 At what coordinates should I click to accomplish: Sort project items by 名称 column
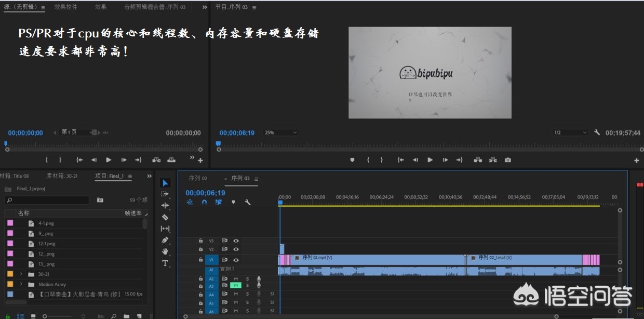[x=24, y=213]
